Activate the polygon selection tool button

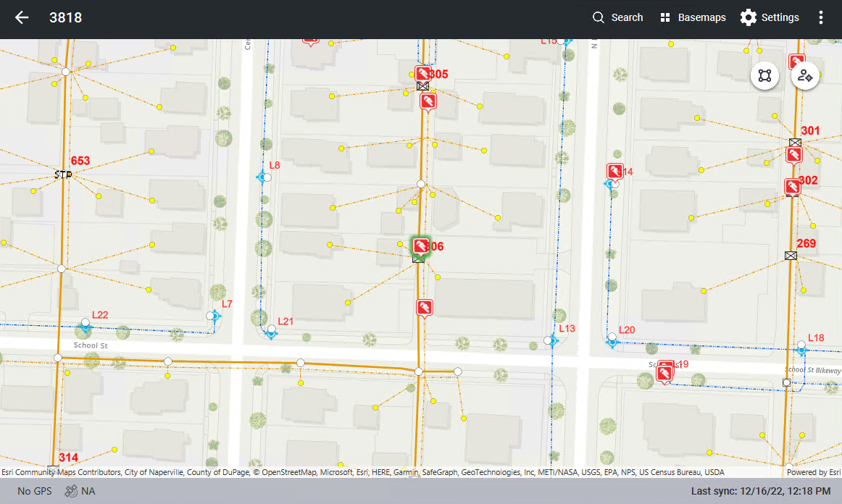(764, 75)
